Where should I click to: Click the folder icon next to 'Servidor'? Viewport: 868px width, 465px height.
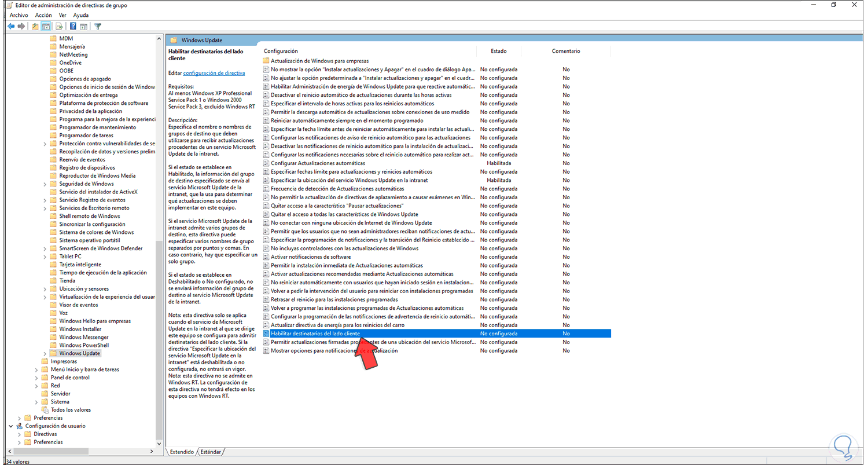45,394
